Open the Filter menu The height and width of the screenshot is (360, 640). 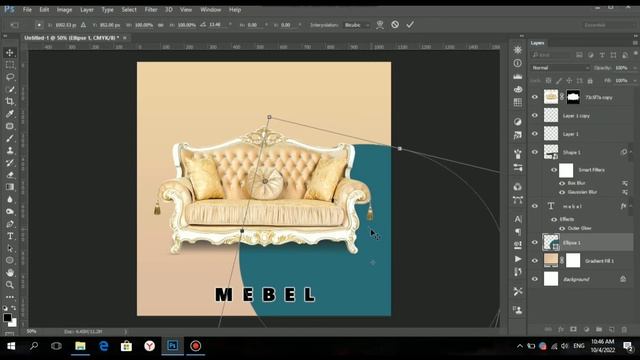151,9
